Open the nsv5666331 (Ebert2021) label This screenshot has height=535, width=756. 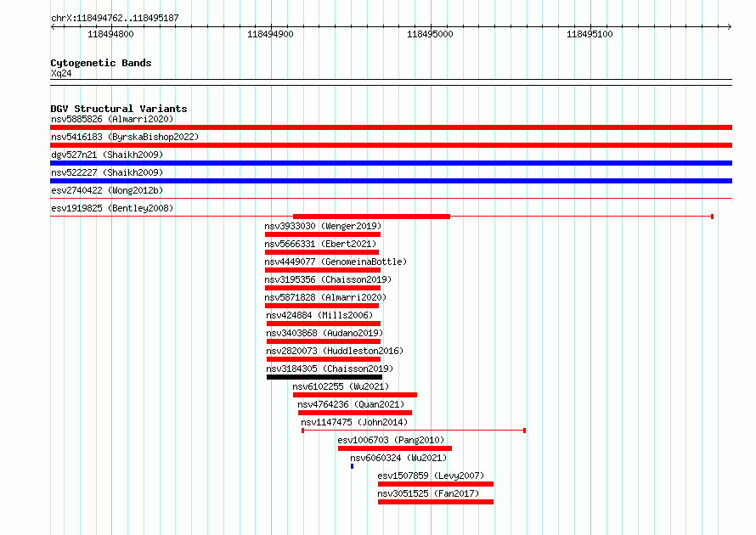320,244
